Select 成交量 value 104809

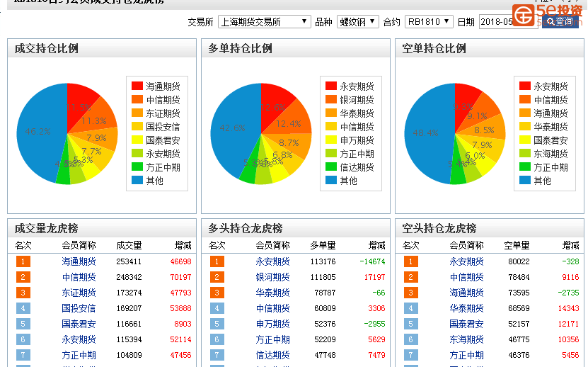click(x=129, y=355)
